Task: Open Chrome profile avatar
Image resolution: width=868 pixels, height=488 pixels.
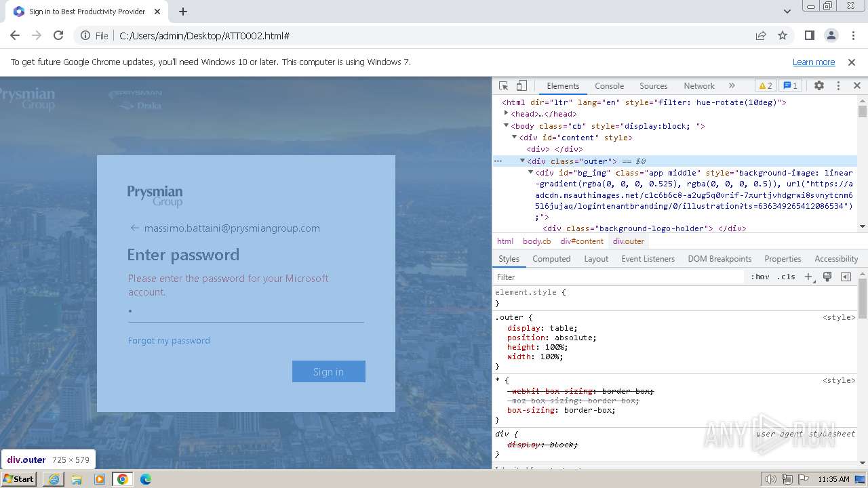Action: click(831, 35)
